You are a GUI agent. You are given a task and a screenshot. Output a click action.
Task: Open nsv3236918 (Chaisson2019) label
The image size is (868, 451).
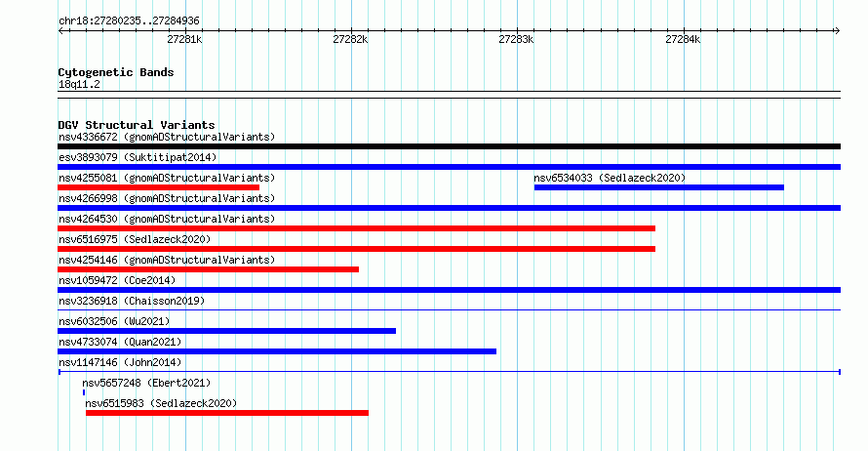132,301
